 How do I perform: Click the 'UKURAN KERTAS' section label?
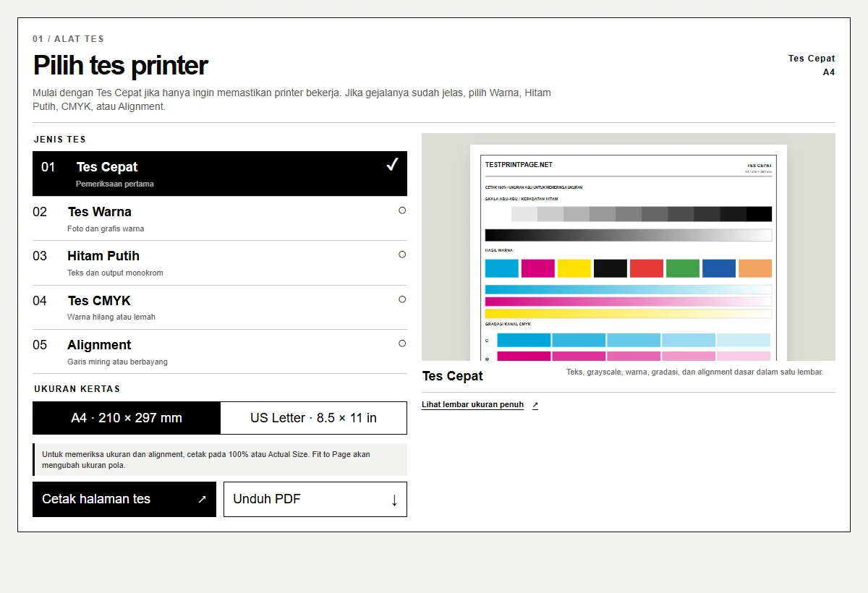(x=77, y=389)
